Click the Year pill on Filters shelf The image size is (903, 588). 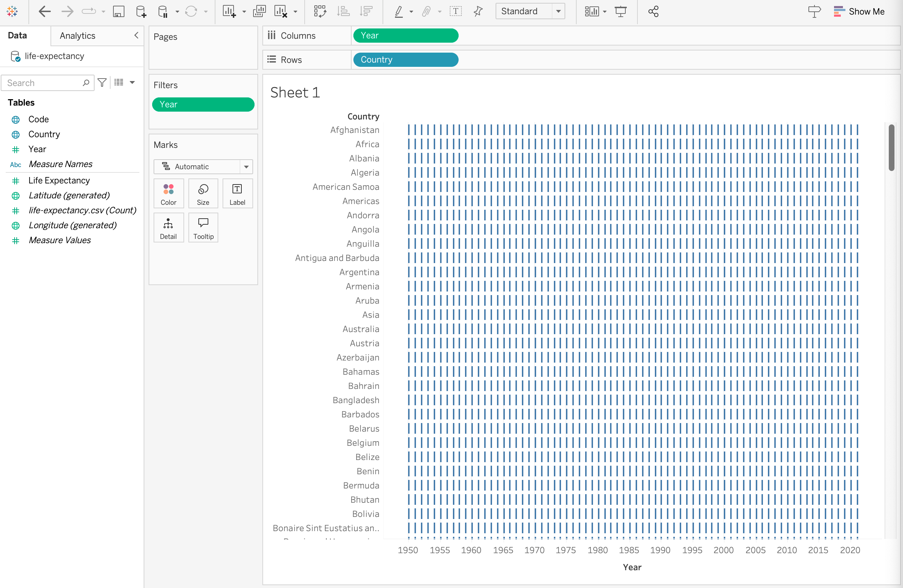203,104
